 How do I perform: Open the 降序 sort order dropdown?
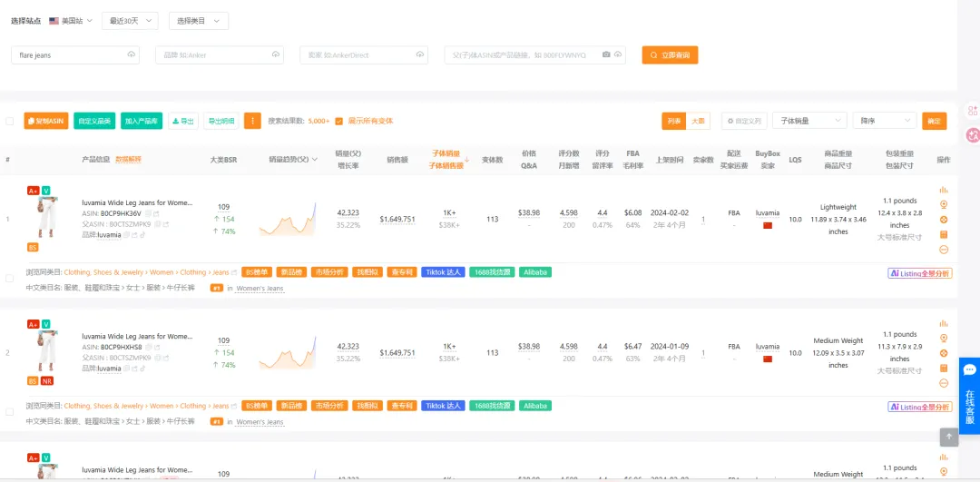pyautogui.click(x=885, y=121)
